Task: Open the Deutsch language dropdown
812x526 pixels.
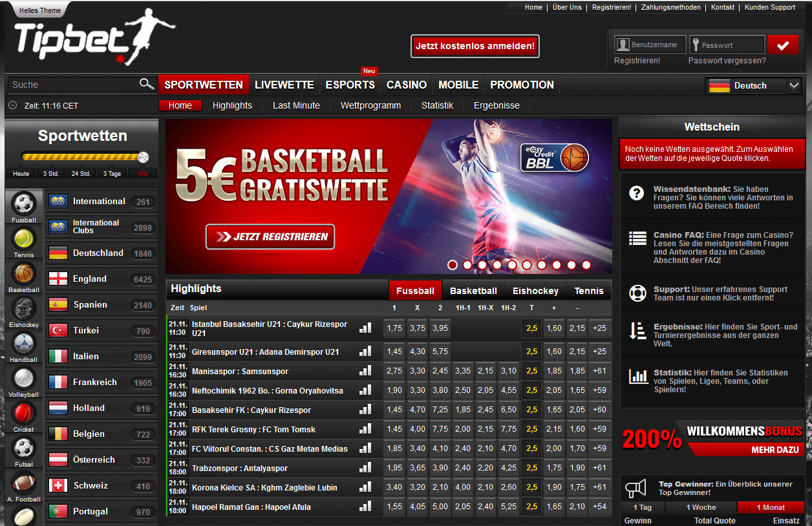Action: (753, 85)
